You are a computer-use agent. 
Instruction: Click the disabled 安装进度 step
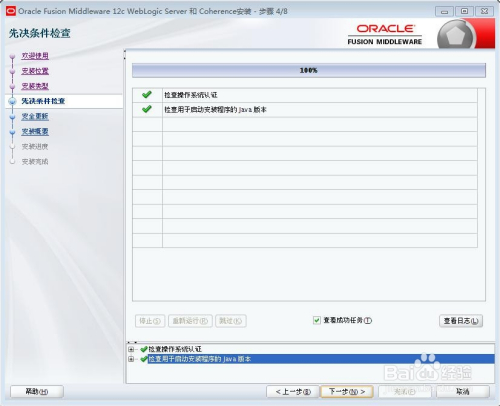pyautogui.click(x=35, y=146)
